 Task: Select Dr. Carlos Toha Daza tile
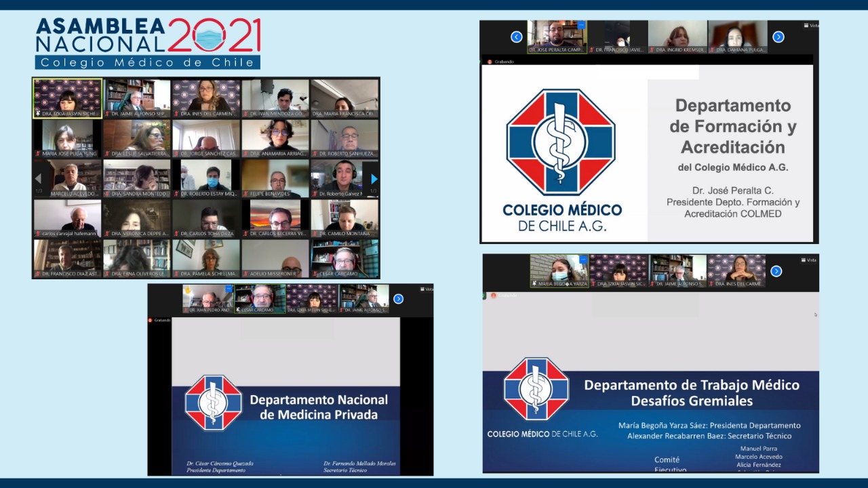(206, 218)
